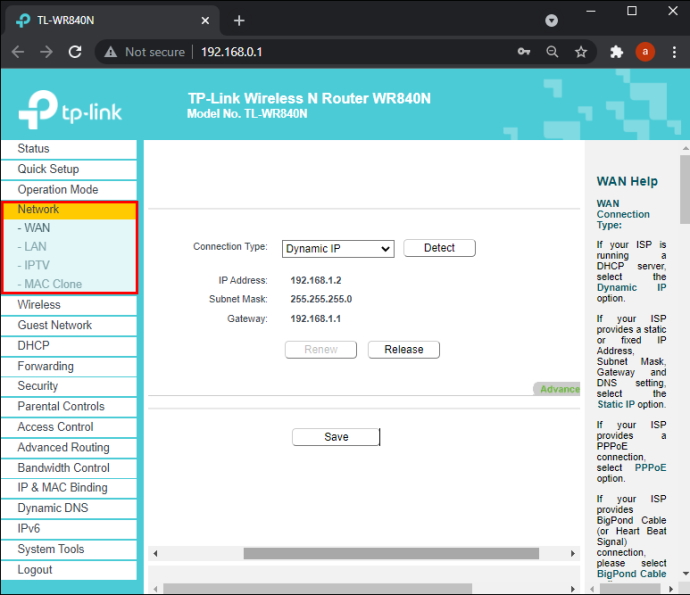
Task: Open Access Control
Action: point(69,427)
